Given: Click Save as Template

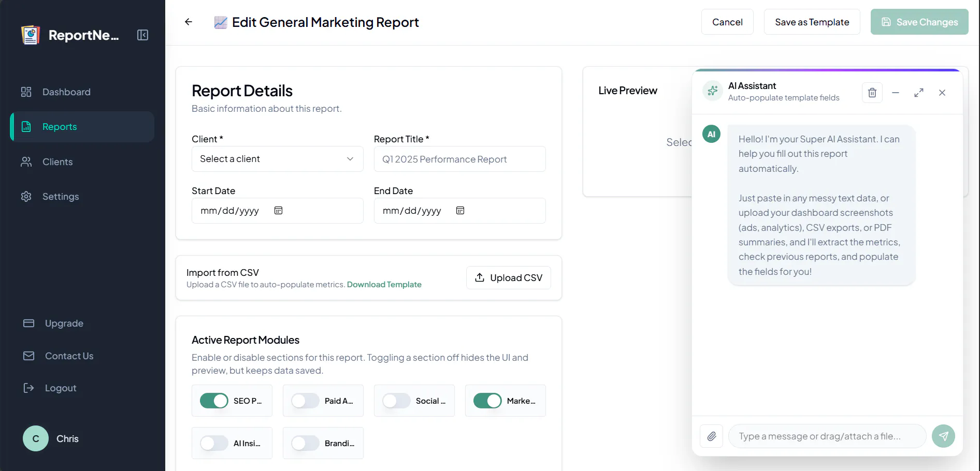Looking at the screenshot, I should pos(812,22).
